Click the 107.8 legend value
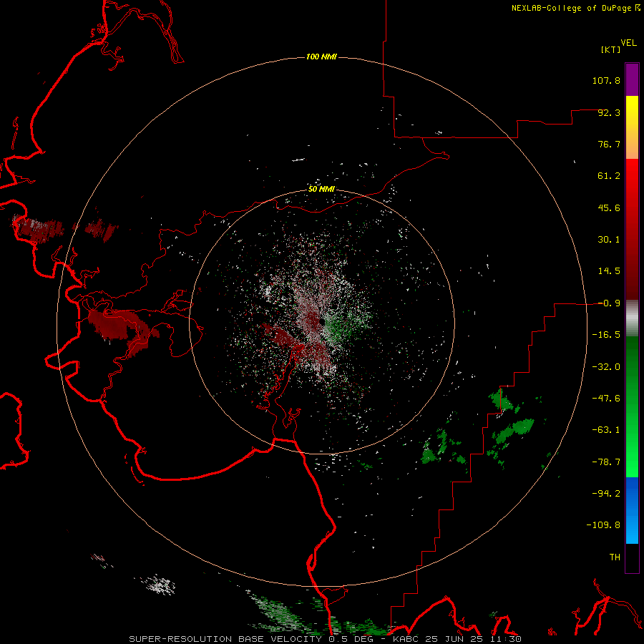This screenshot has height=644, width=644. coord(606,80)
